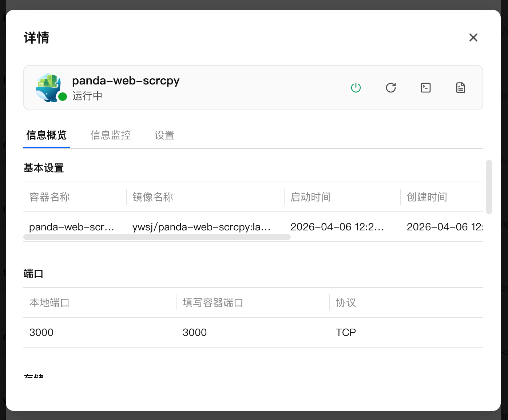Click the local port 3000 value
Image resolution: width=508 pixels, height=420 pixels.
click(x=41, y=332)
